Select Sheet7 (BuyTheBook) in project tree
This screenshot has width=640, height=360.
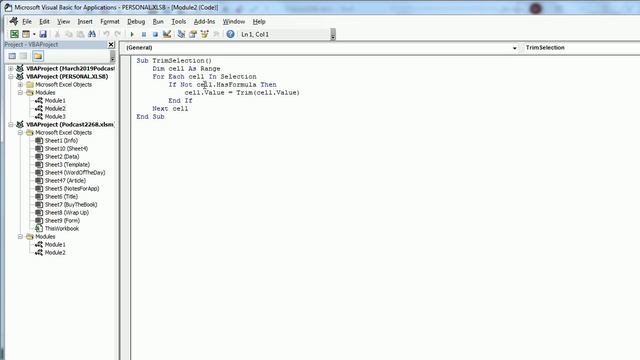(71, 204)
